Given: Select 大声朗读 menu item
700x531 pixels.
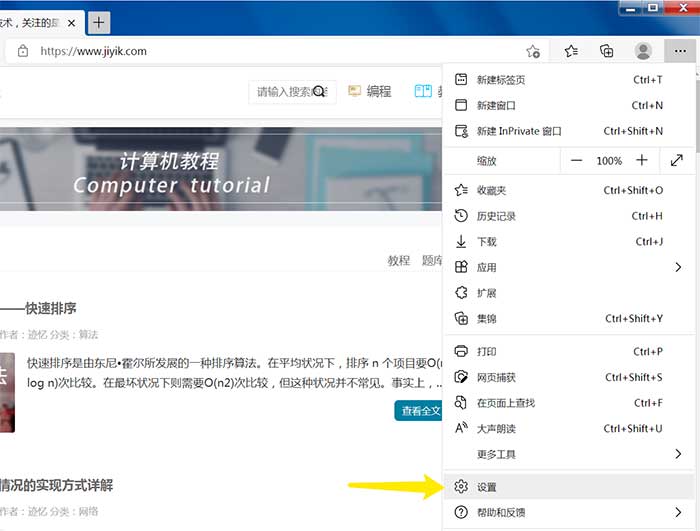Looking at the screenshot, I should [569, 429].
